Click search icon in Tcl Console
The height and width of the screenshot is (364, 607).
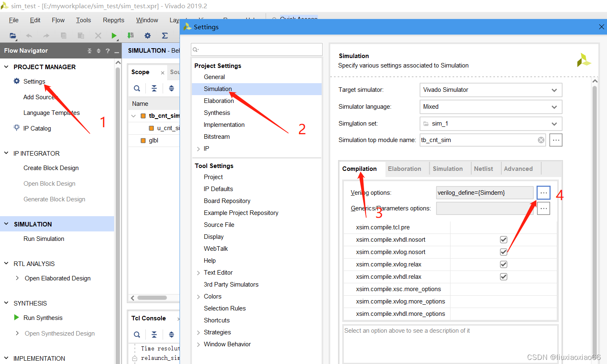coord(137,334)
